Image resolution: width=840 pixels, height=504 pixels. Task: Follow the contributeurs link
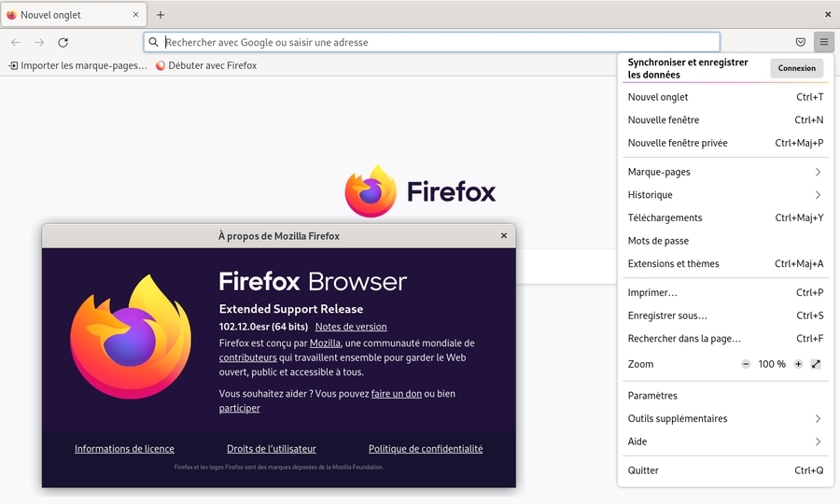pos(247,357)
